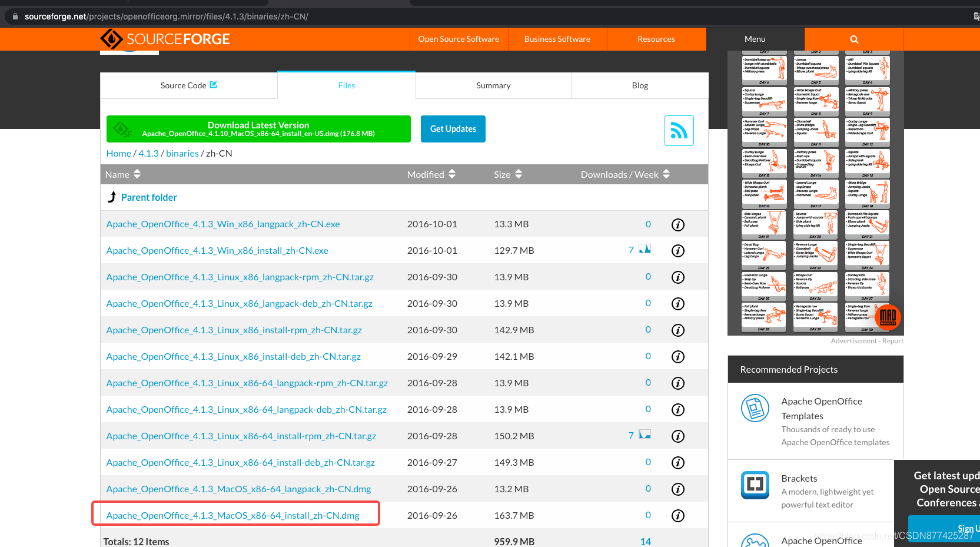Click the site lock icon in address bar
This screenshot has width=980, height=547.
pyautogui.click(x=15, y=16)
